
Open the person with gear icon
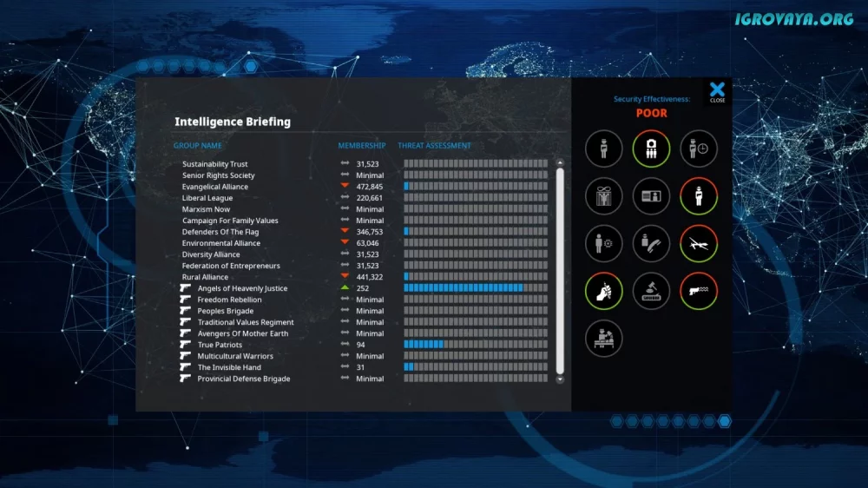[603, 244]
